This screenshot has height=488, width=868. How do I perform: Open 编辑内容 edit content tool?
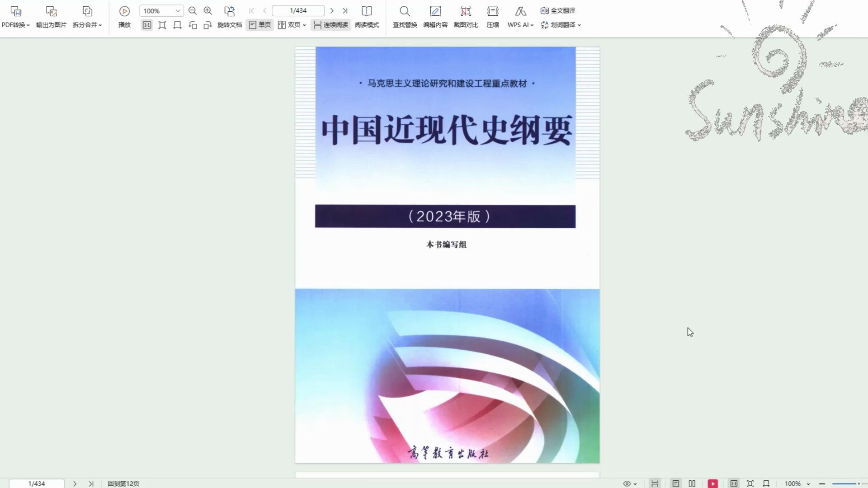click(435, 17)
